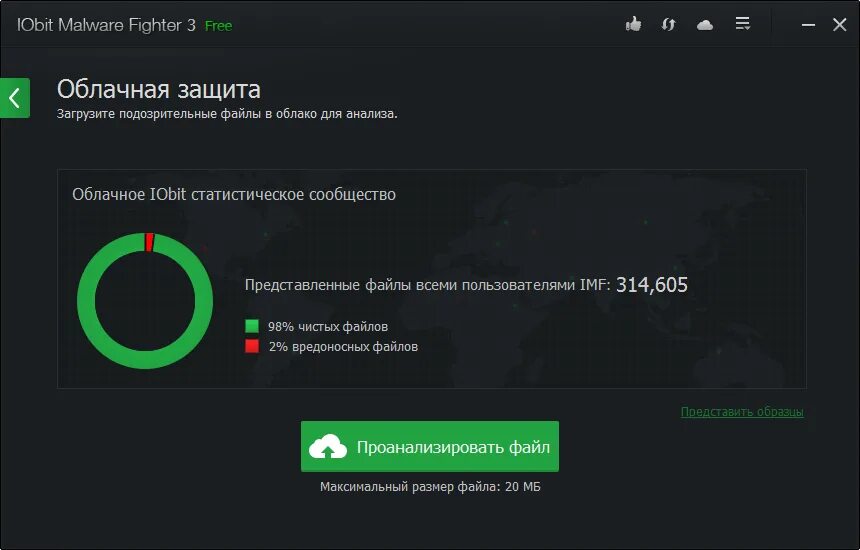Click the donut chart of file statistics
Image resolution: width=860 pixels, height=550 pixels.
(x=145, y=300)
